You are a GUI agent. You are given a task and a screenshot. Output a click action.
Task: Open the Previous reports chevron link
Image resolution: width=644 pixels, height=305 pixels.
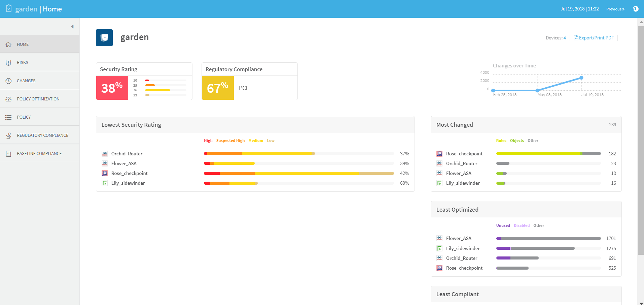tap(615, 9)
